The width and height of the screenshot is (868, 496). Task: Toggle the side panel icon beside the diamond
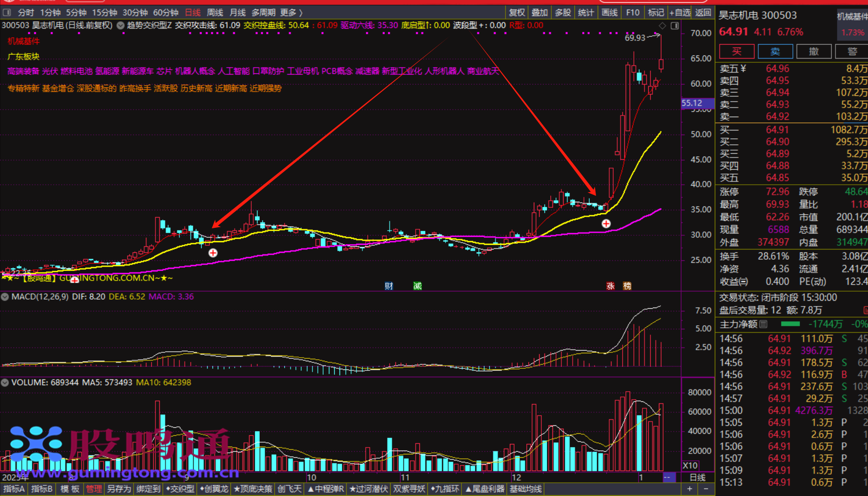tap(674, 26)
